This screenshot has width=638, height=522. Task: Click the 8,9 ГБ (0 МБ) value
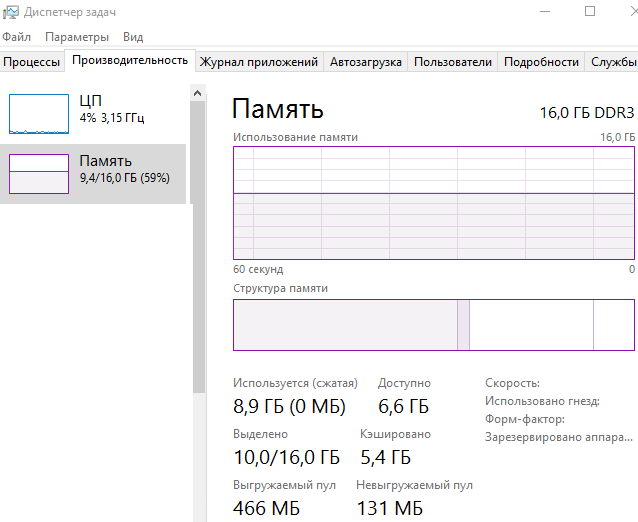click(289, 406)
